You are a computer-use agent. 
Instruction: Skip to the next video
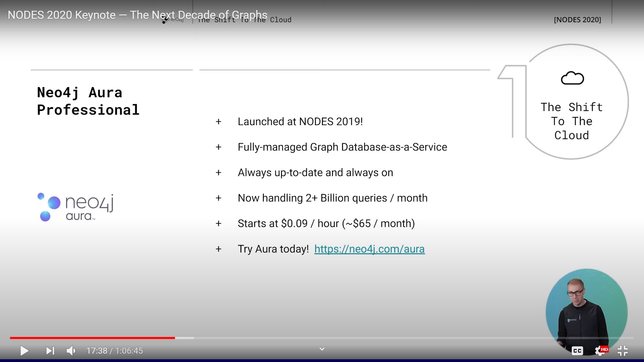[x=50, y=351]
